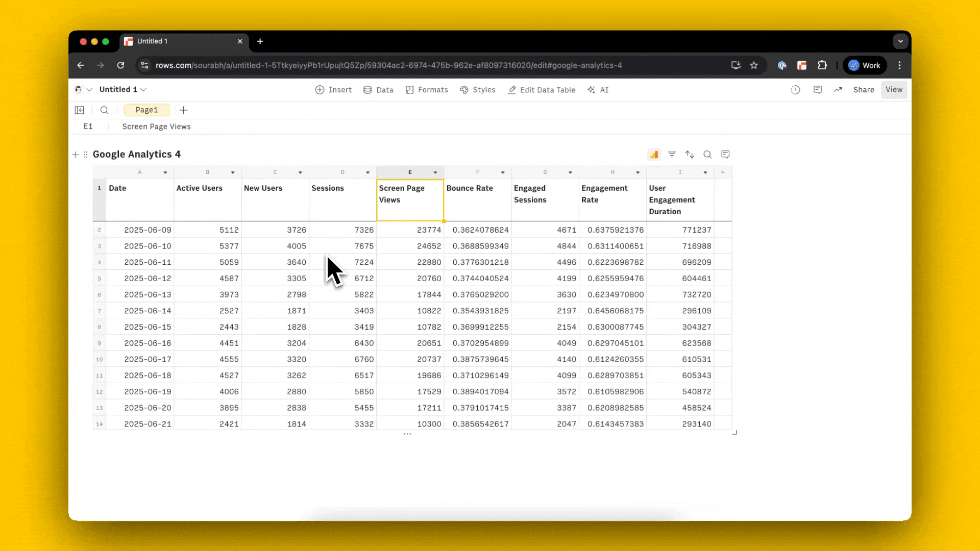The height and width of the screenshot is (551, 980).
Task: Open column C dropdown arrow
Action: click(x=300, y=172)
